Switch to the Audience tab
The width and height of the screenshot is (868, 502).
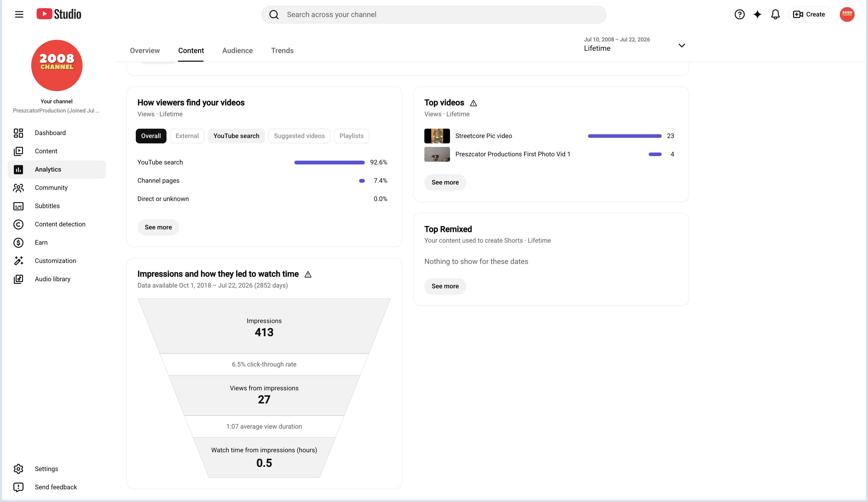[x=237, y=51]
